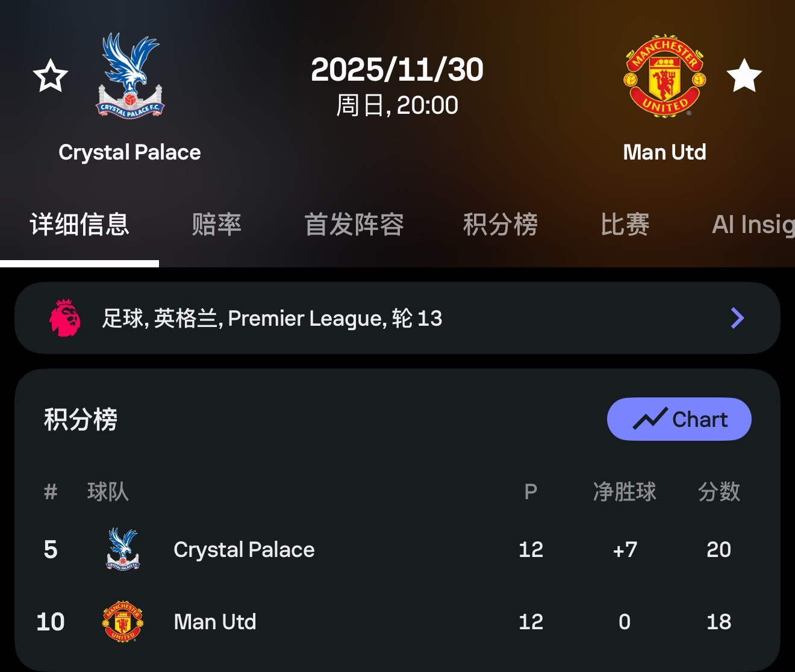The width and height of the screenshot is (795, 672).
Task: Unfavorite Man Utd using filled star
Action: [744, 76]
